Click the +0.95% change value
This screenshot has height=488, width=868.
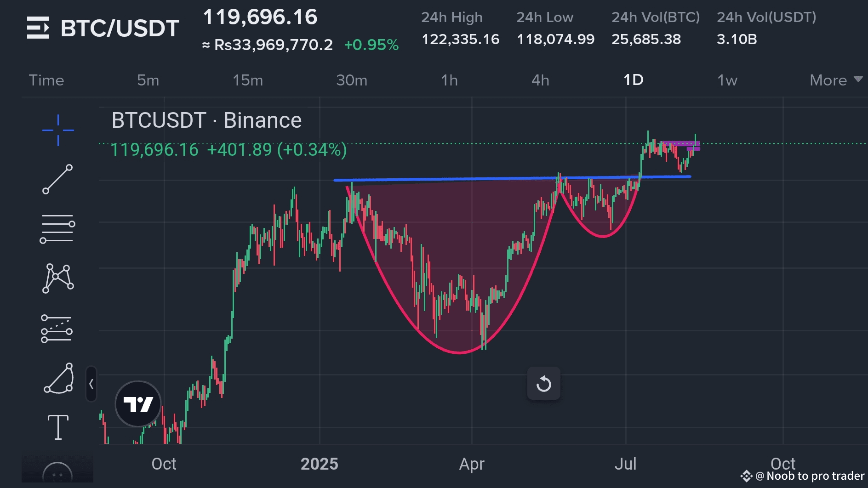click(371, 45)
